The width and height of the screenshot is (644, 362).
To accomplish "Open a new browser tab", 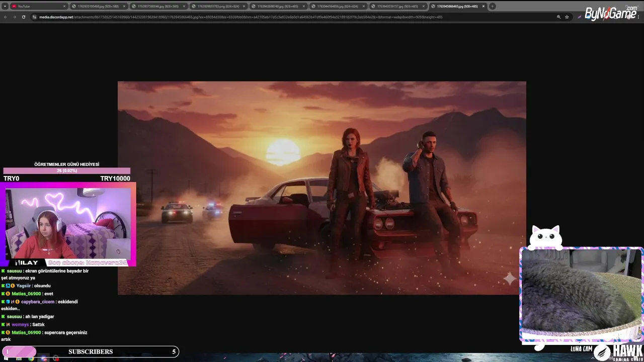I will 493,6.
